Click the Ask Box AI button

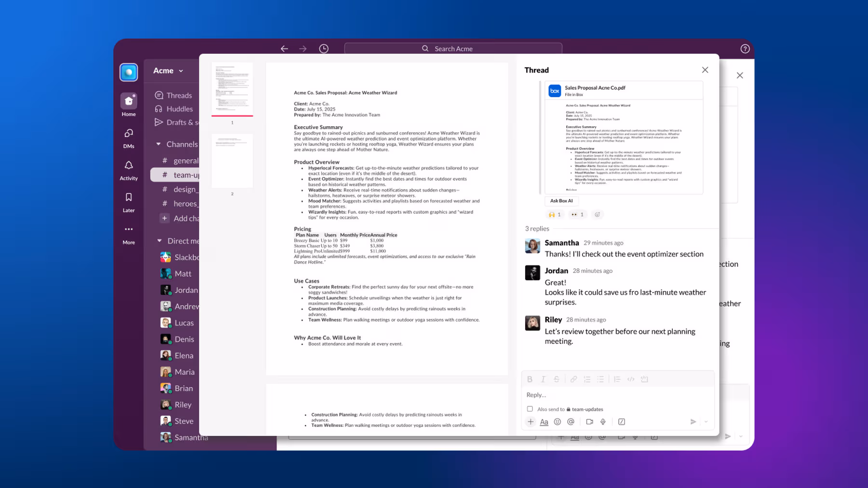coord(561,201)
